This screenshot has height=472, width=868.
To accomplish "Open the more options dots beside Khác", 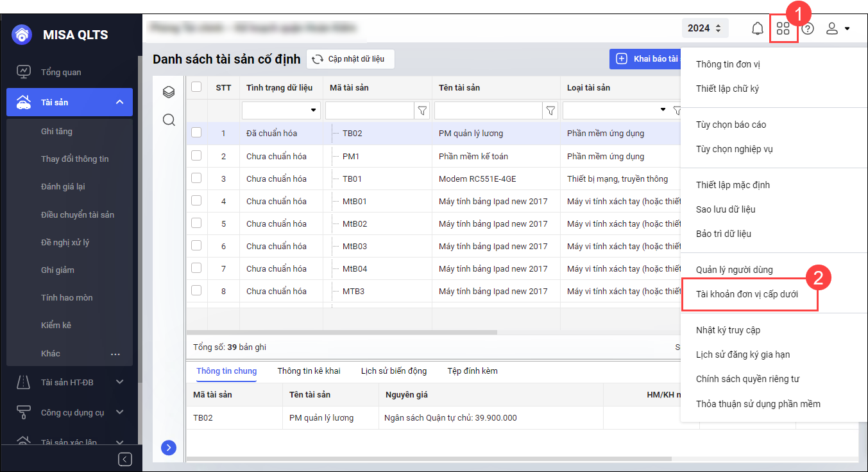I will 115,354.
